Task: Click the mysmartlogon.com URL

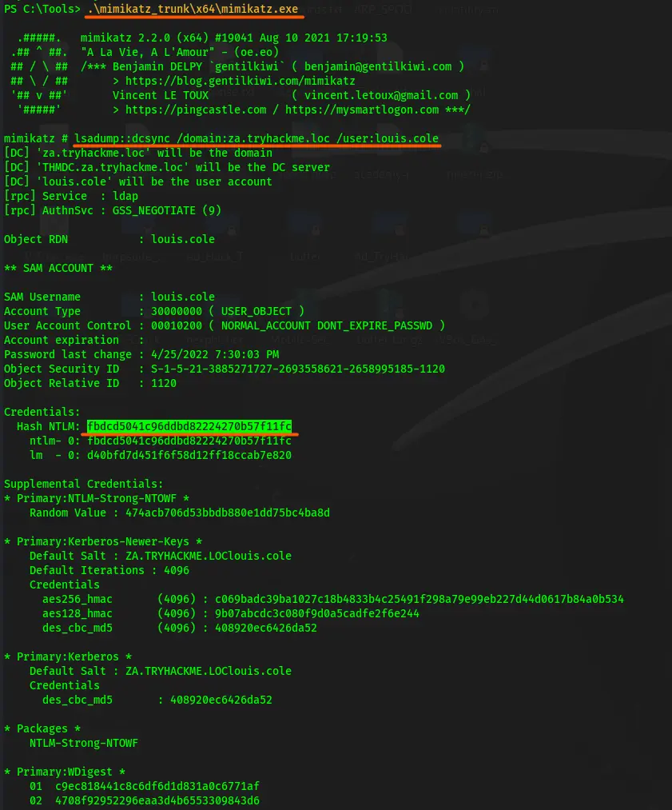Action: (x=362, y=110)
